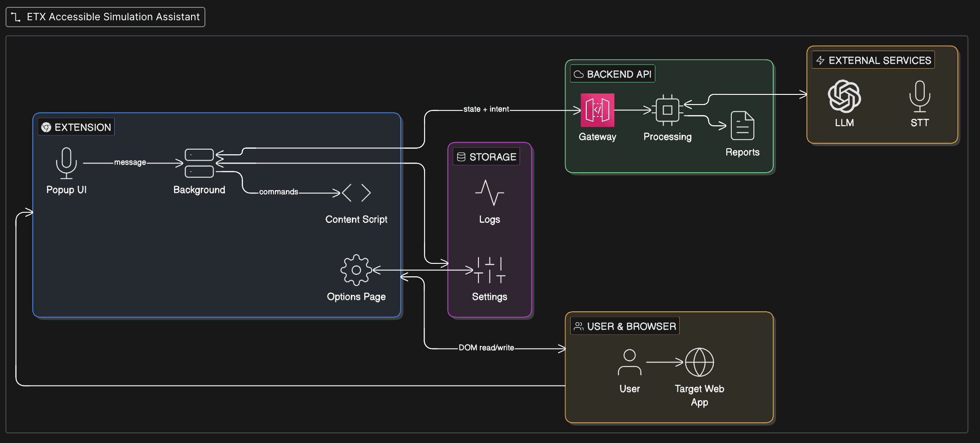Select the cloud icon beside BACKEND API

tap(577, 73)
